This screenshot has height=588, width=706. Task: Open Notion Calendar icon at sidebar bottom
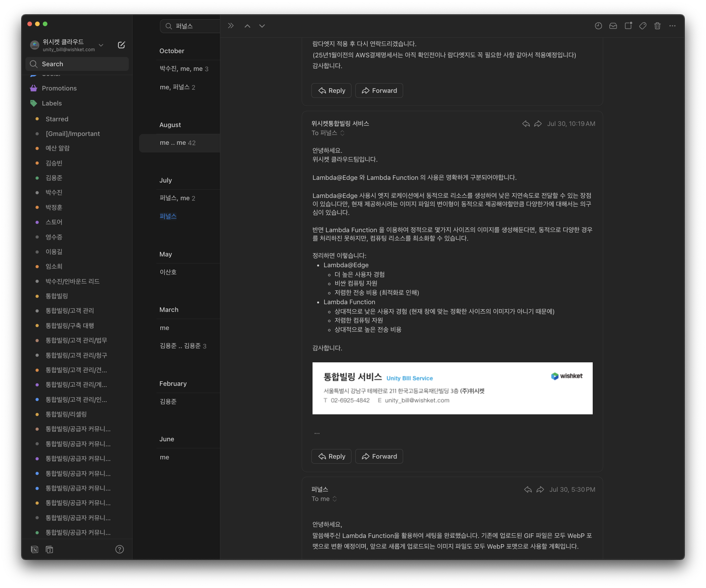(x=49, y=549)
